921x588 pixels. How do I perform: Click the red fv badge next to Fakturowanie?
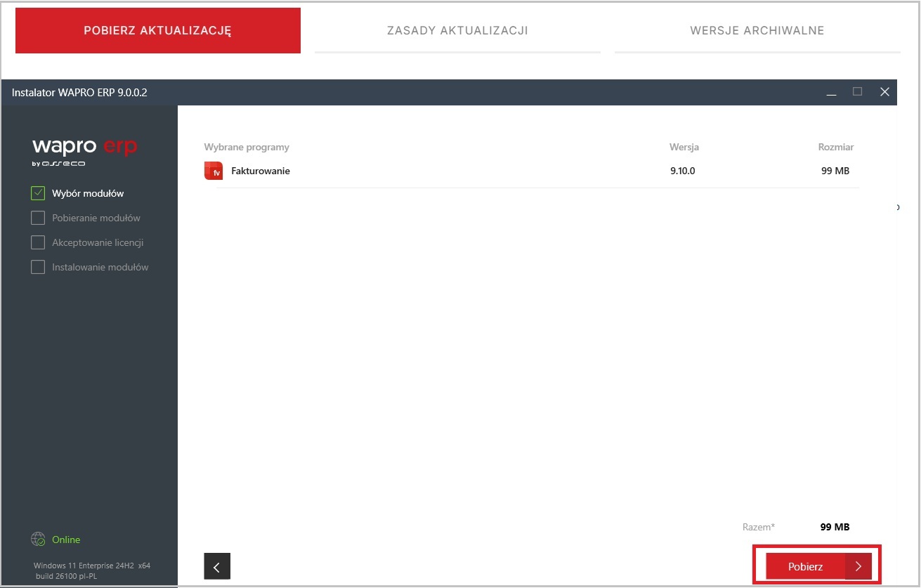(213, 170)
